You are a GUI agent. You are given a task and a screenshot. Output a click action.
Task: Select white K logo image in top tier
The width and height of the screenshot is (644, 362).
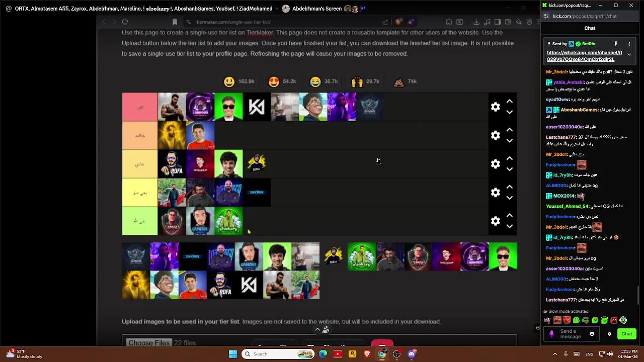click(257, 107)
